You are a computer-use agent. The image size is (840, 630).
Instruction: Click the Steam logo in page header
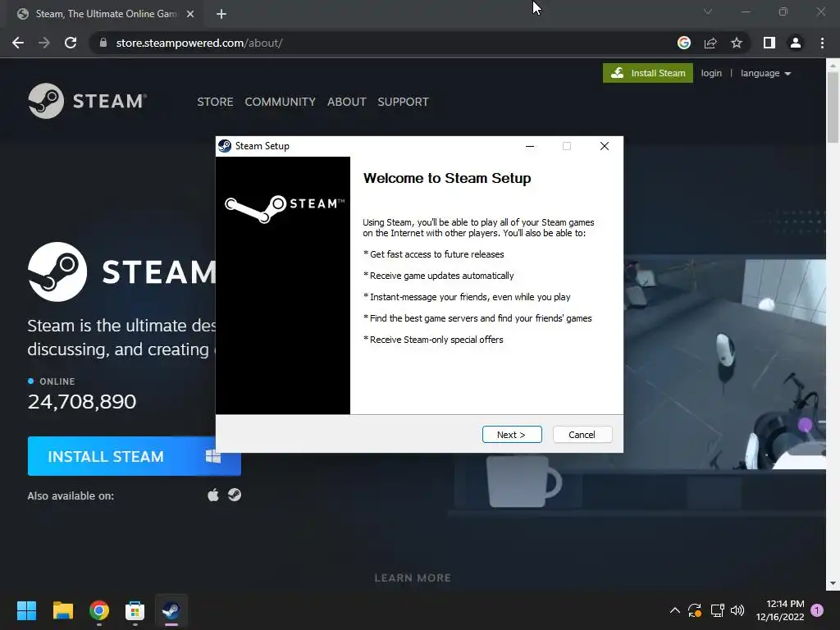tap(87, 101)
